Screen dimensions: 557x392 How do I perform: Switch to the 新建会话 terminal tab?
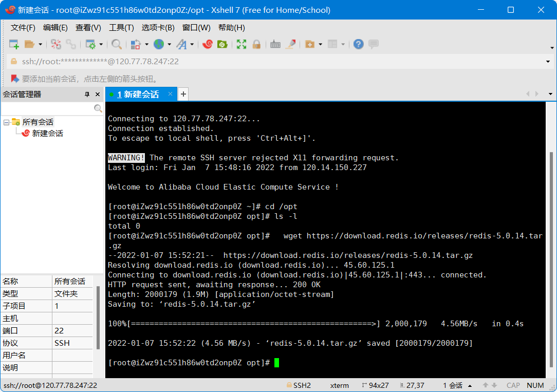pyautogui.click(x=139, y=94)
